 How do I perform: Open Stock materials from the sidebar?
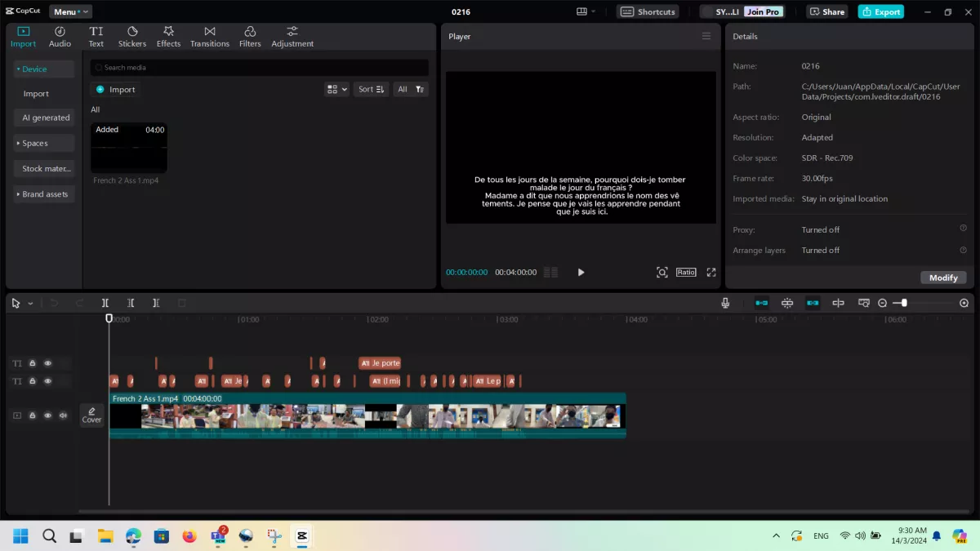(x=44, y=168)
